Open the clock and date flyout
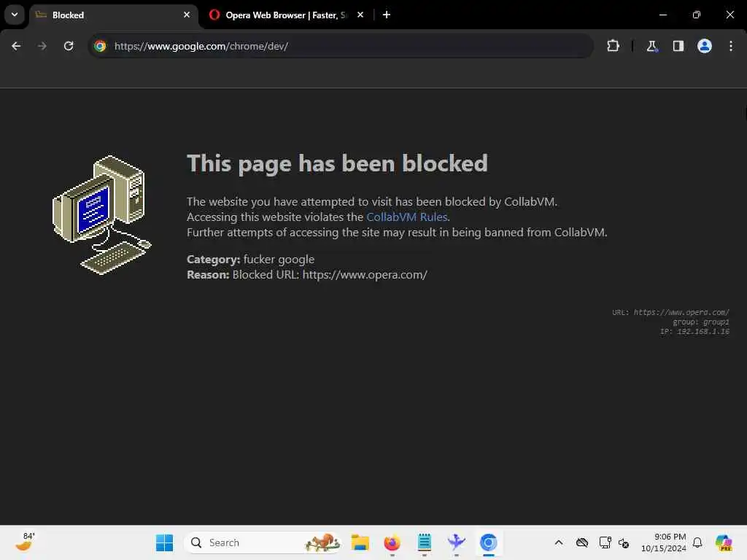 point(663,542)
